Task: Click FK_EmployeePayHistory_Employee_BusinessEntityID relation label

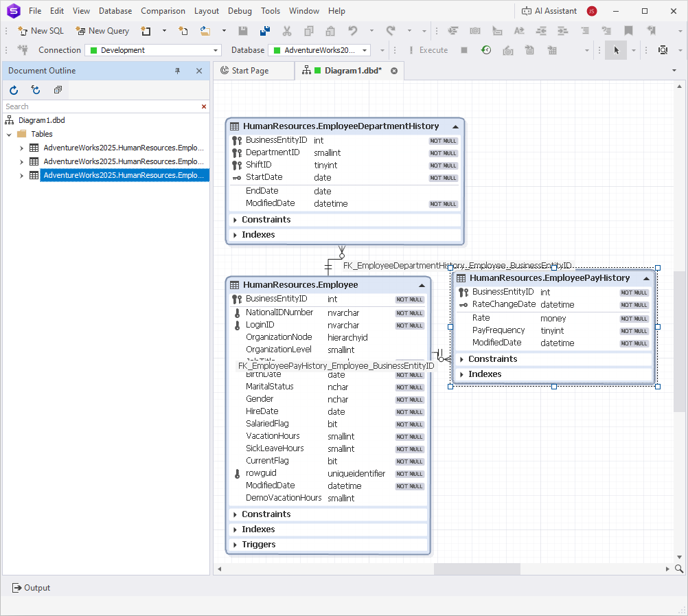Action: (336, 366)
